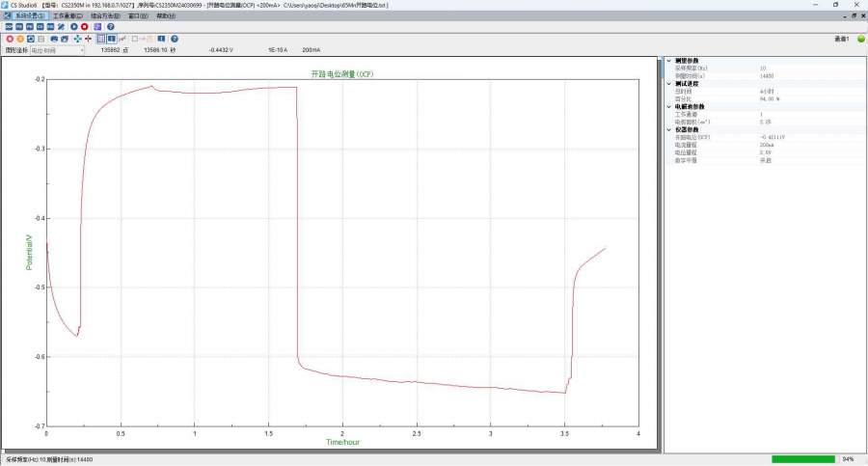Screen dimensions: 868x466
Task: Click the red stop button in the top toolbar
Action: point(85,27)
